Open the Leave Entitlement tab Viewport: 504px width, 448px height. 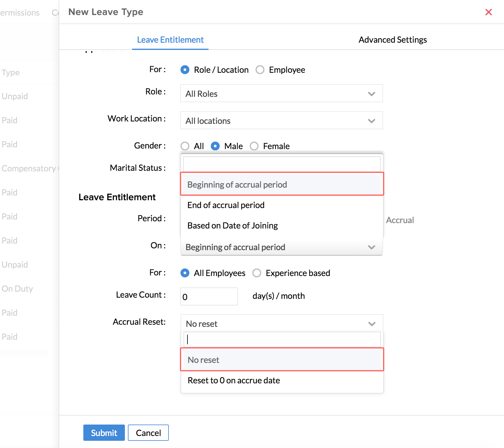(170, 40)
